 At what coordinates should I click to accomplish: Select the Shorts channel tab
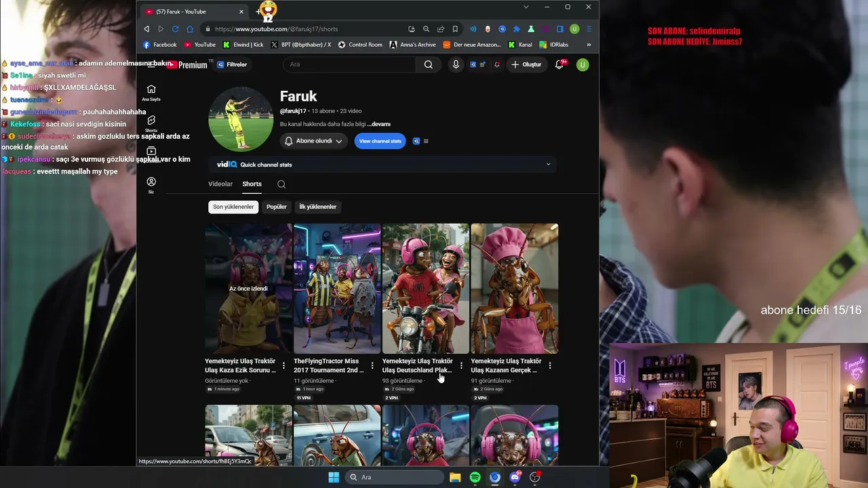tap(252, 184)
